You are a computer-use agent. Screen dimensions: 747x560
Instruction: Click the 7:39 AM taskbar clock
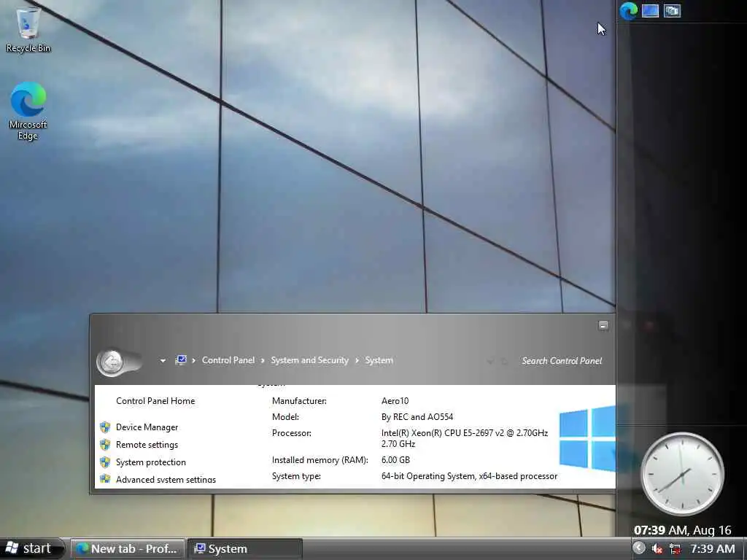pos(713,548)
